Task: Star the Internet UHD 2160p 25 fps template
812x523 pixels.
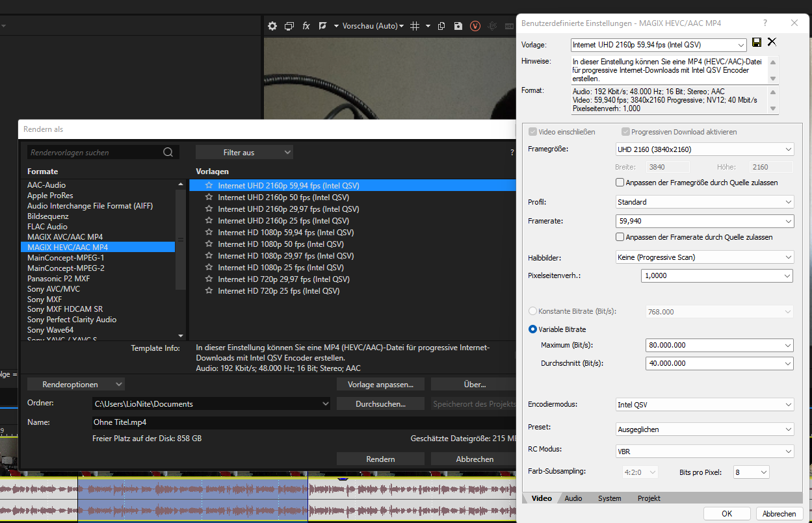Action: (x=209, y=220)
